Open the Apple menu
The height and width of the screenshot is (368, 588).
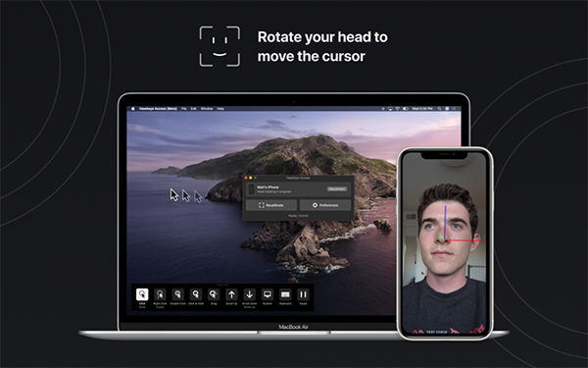pos(132,109)
